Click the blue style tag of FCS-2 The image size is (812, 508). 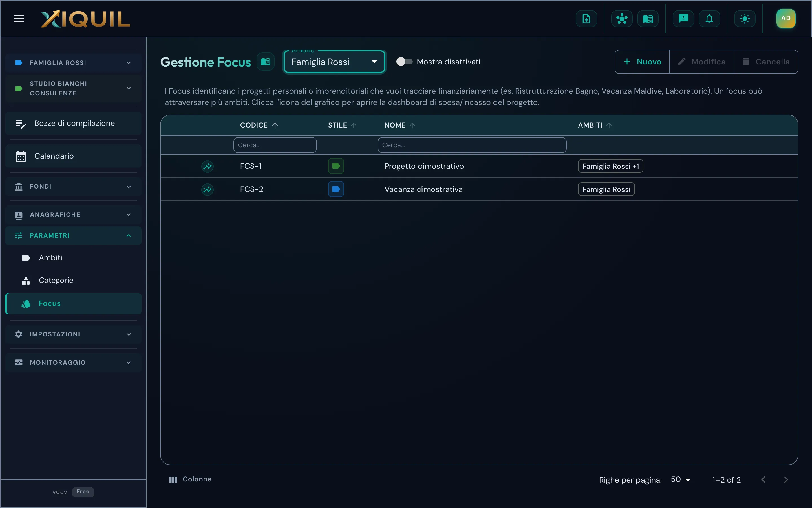[336, 189]
